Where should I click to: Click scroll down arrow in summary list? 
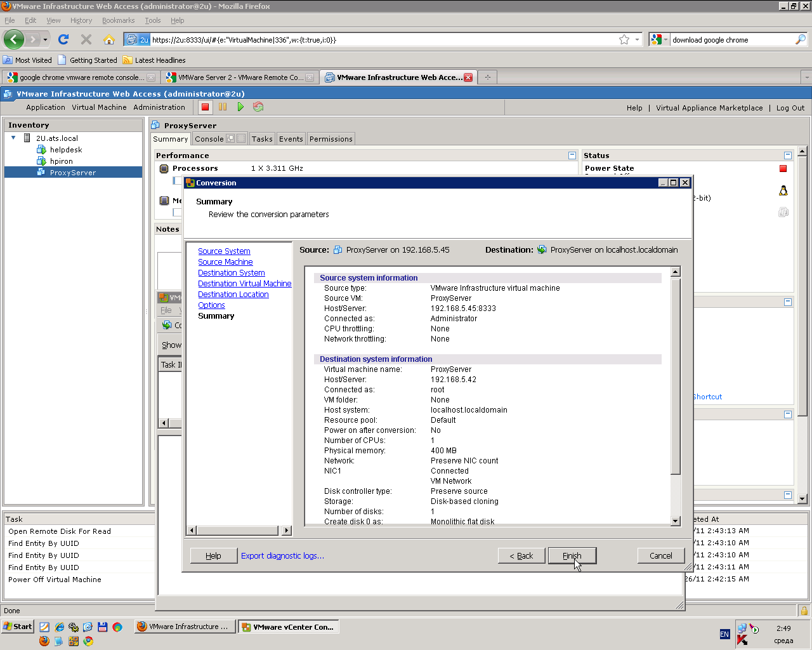click(676, 521)
